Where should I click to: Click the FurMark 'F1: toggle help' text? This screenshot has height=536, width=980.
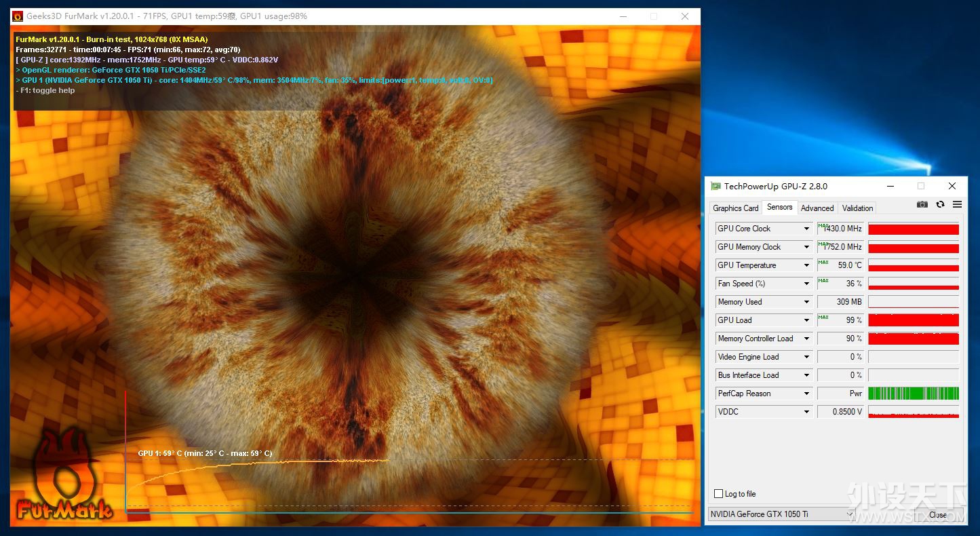(45, 90)
